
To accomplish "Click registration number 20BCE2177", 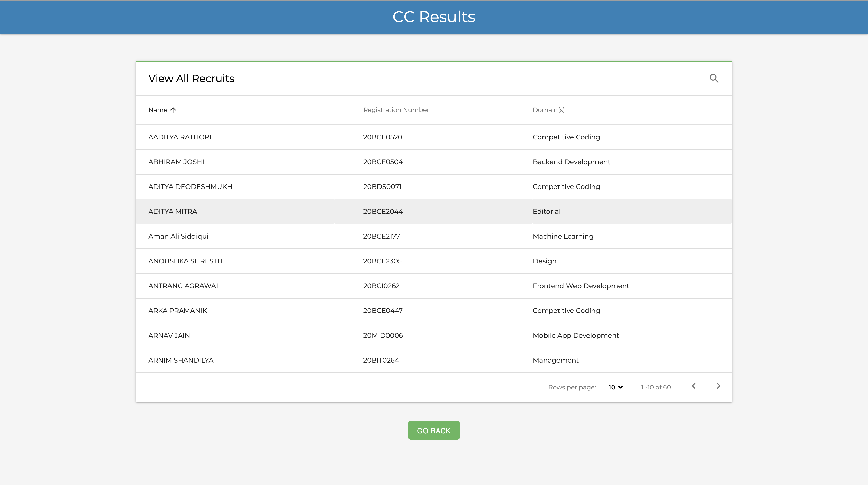I will 382,237.
